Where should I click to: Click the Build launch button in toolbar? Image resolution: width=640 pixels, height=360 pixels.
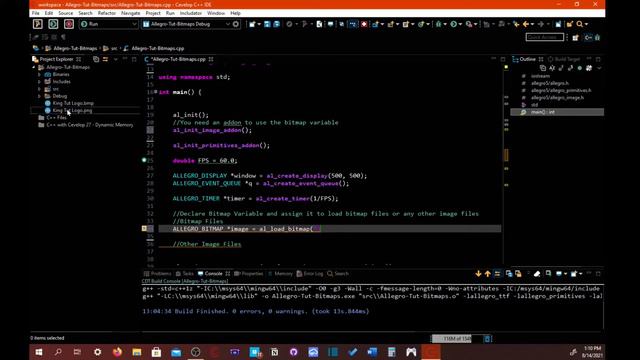tap(38, 24)
